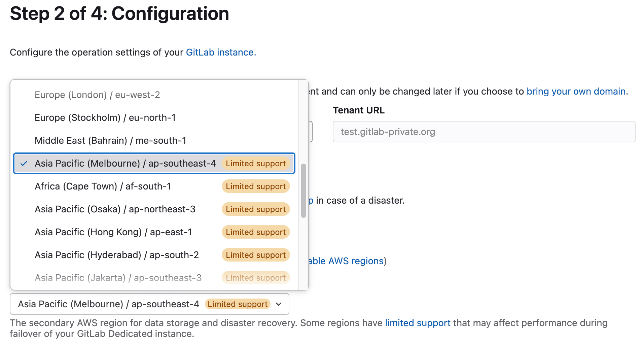Choose Middle East (Bahrain) / me-south-1
The width and height of the screenshot is (644, 346).
coord(154,141)
